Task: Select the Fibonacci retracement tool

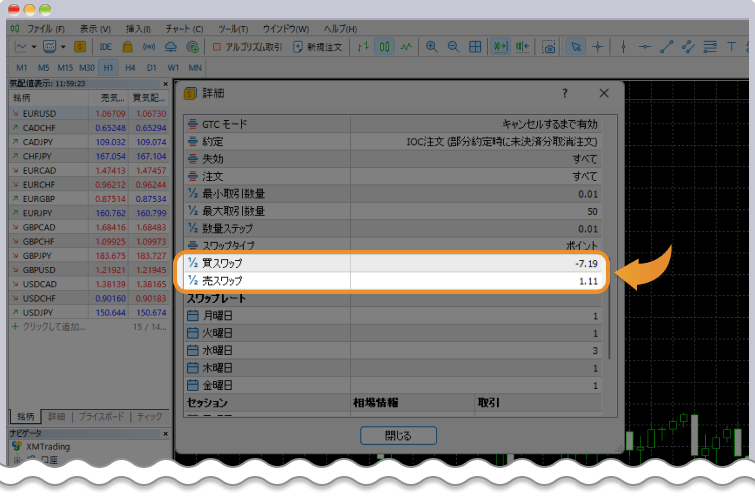Action: coord(710,47)
